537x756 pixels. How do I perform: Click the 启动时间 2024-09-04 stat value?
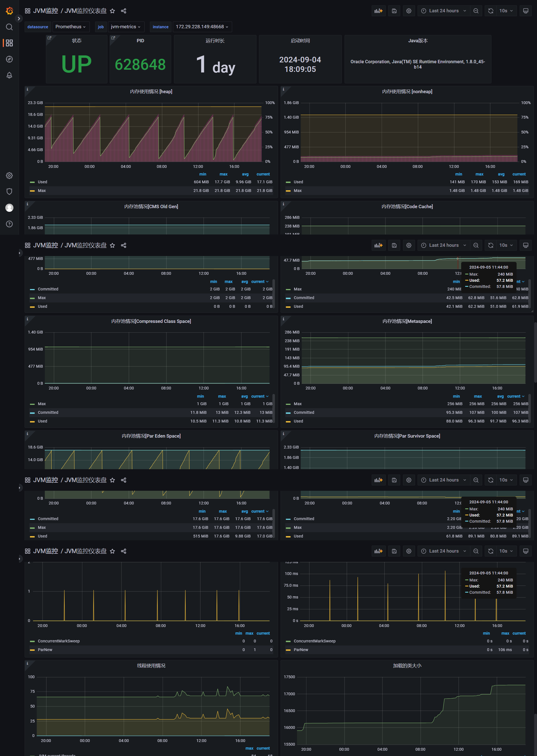point(300,64)
